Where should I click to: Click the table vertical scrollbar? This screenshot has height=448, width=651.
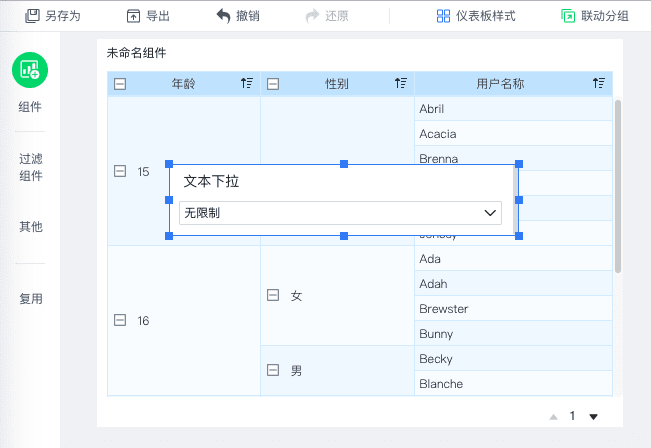click(x=617, y=186)
